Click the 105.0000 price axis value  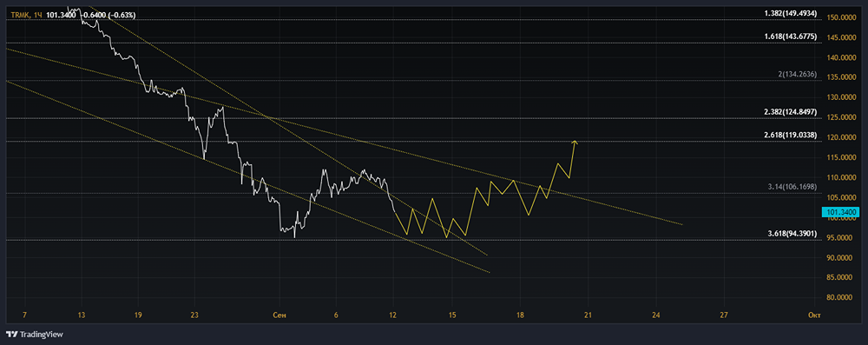click(841, 197)
